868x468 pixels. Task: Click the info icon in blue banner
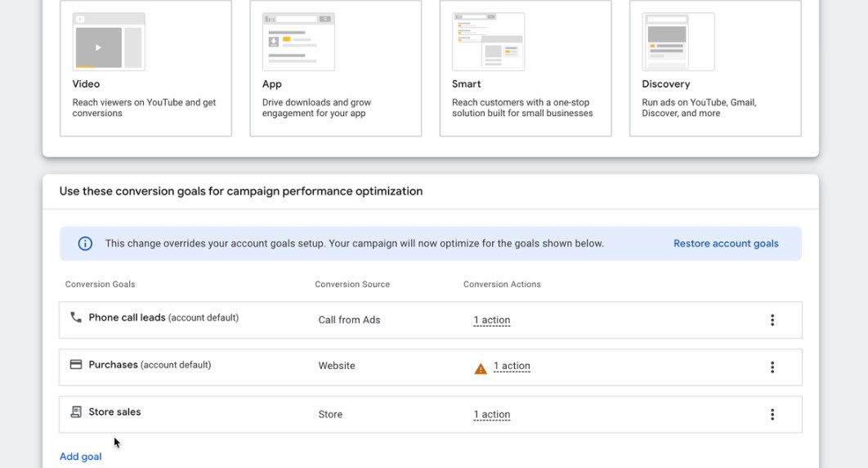pyautogui.click(x=85, y=244)
